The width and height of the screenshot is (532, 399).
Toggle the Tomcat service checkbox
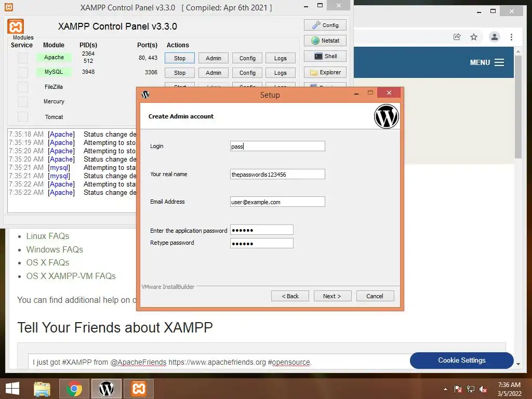coord(23,116)
